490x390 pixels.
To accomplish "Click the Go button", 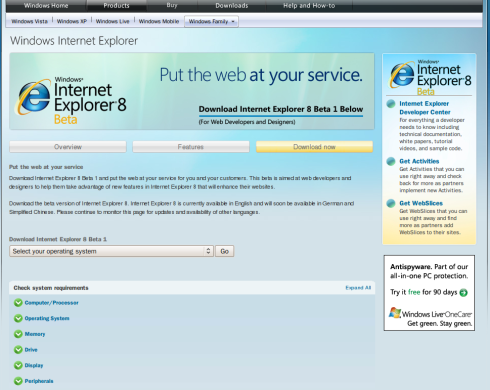I will click(x=224, y=251).
